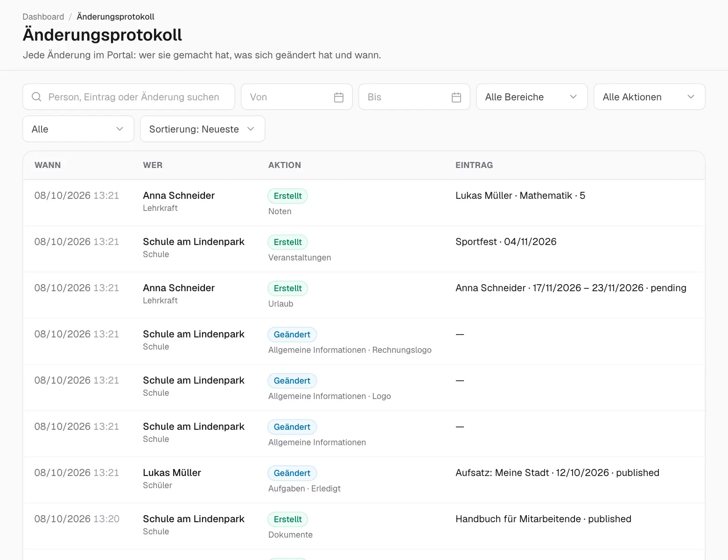Image resolution: width=728 pixels, height=560 pixels.
Task: Click the Schüler role label
Action: 157,485
